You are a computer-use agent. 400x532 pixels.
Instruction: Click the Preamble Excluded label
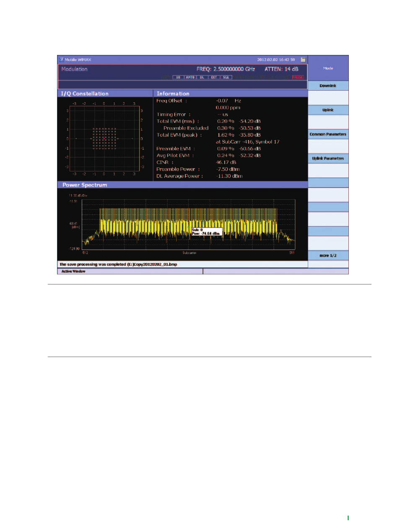[x=186, y=128]
